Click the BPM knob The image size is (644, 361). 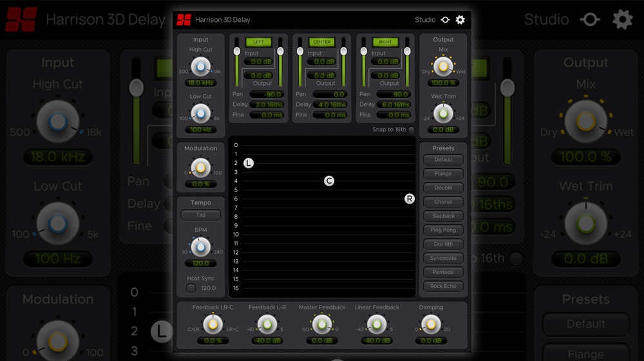[x=201, y=247]
